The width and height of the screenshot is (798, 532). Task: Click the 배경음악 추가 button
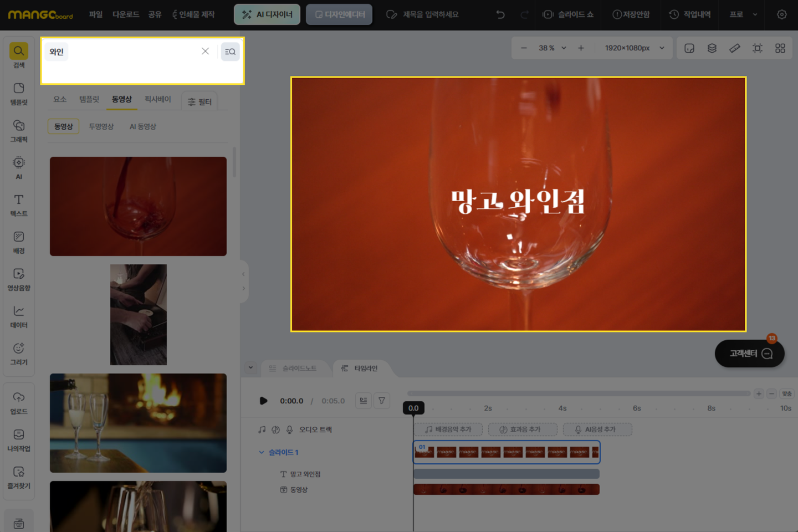click(x=448, y=429)
